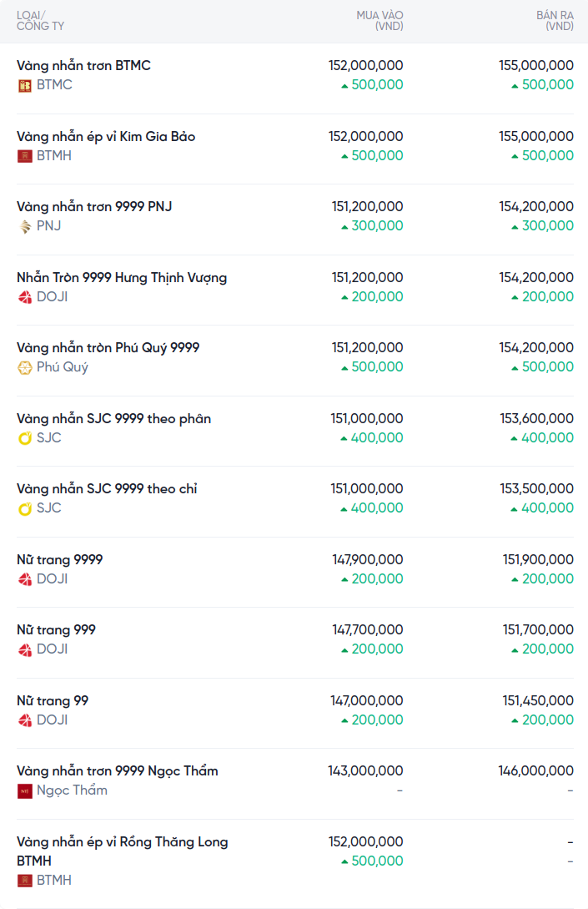Open 'Vàng nhẫn trơn 9999 PNJ' listing
The image size is (588, 909).
click(x=94, y=206)
